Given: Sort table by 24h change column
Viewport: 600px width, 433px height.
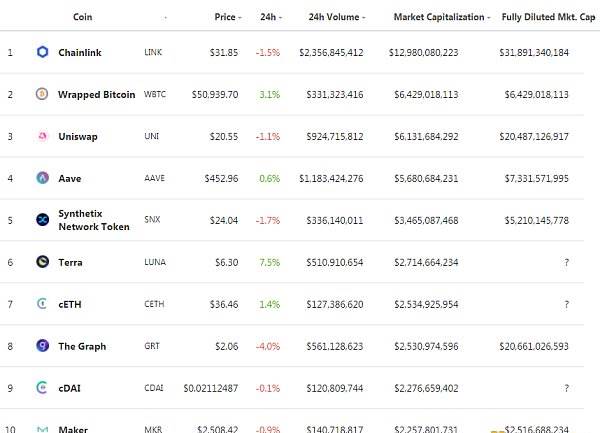Looking at the screenshot, I should point(271,17).
